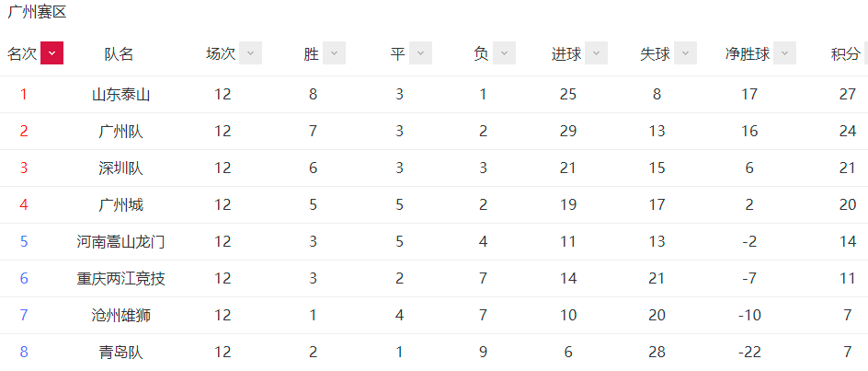Toggle sort arrow beside 进球
The image size is (868, 371).
(x=596, y=53)
